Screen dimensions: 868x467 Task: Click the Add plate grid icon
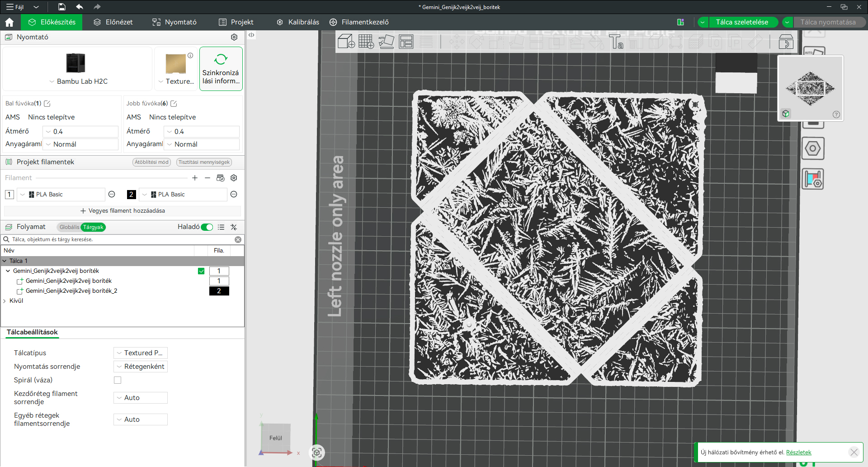[366, 42]
